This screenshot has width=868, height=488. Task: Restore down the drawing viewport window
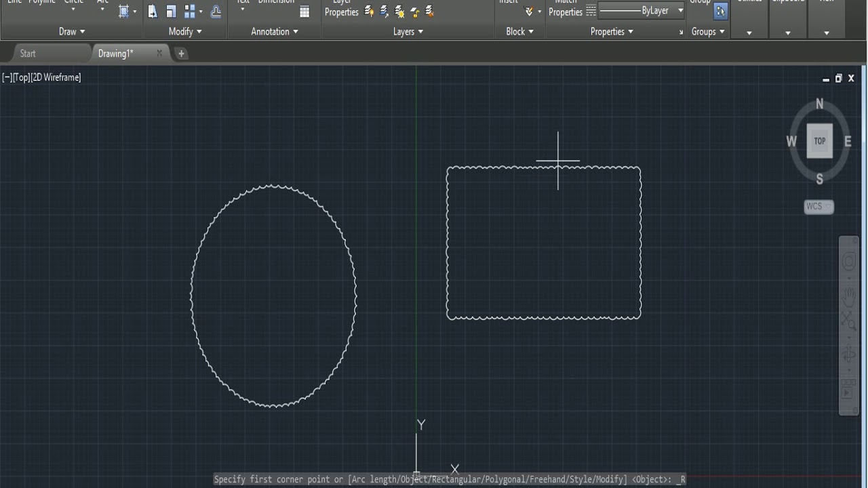[x=838, y=78]
